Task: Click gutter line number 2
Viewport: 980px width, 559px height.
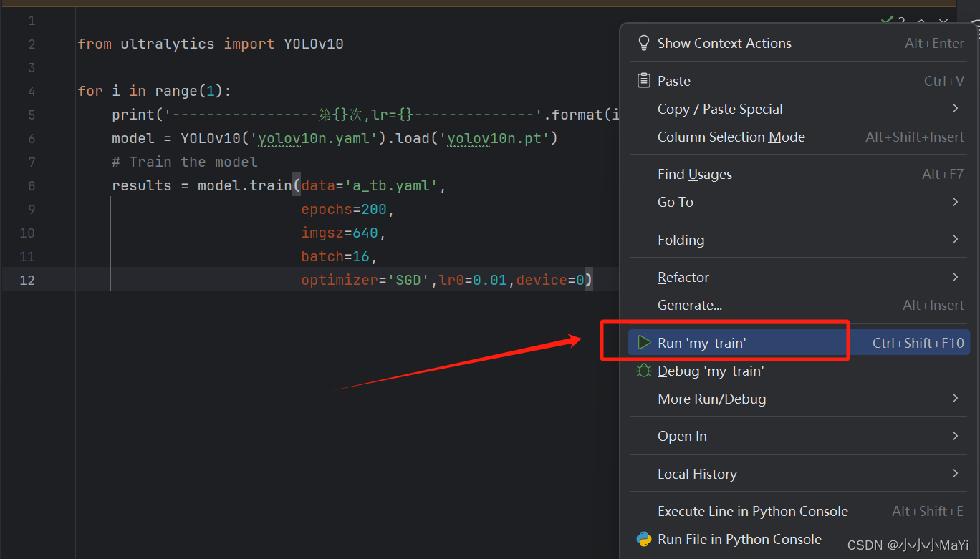Action: 31,44
